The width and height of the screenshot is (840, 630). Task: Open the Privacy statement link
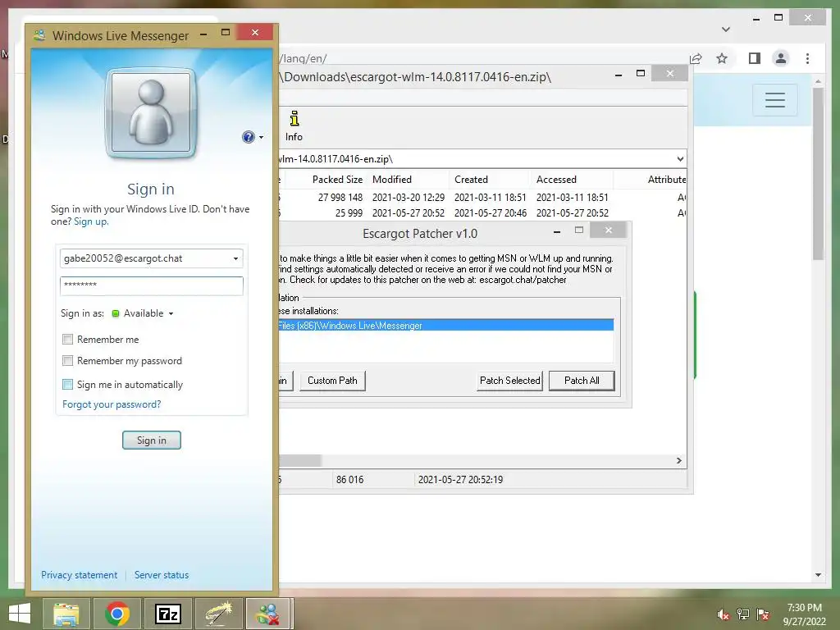pyautogui.click(x=80, y=575)
